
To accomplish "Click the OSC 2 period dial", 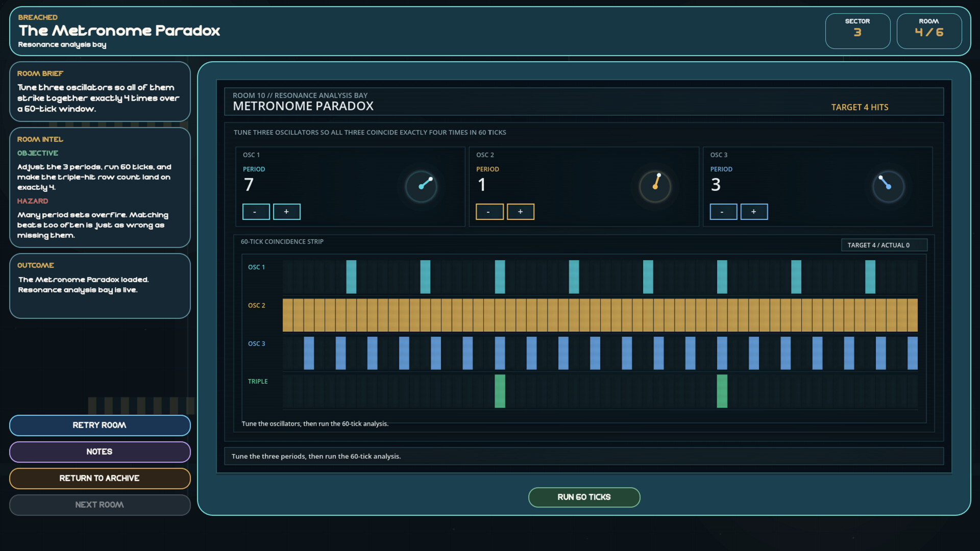I will point(655,186).
